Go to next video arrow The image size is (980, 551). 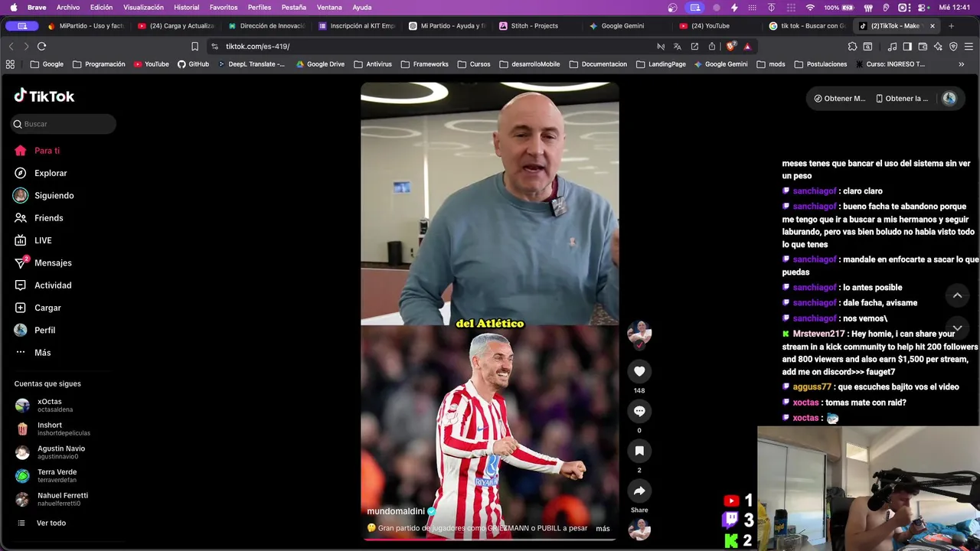pos(957,328)
